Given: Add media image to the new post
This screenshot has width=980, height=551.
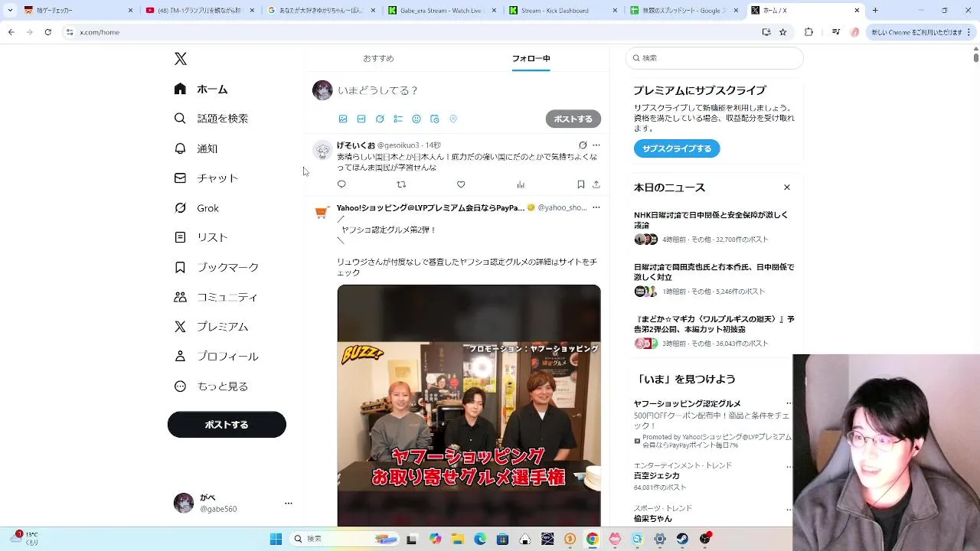Looking at the screenshot, I should 343,119.
